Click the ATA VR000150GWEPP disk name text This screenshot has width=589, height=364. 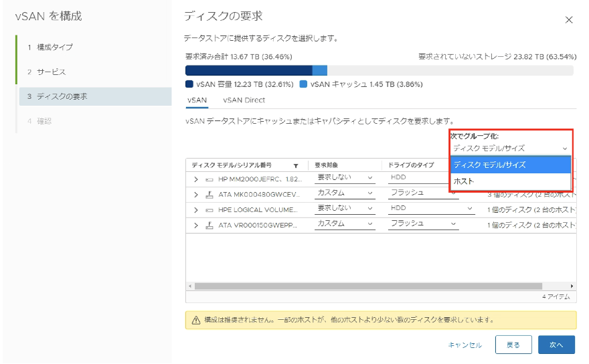pyautogui.click(x=258, y=225)
